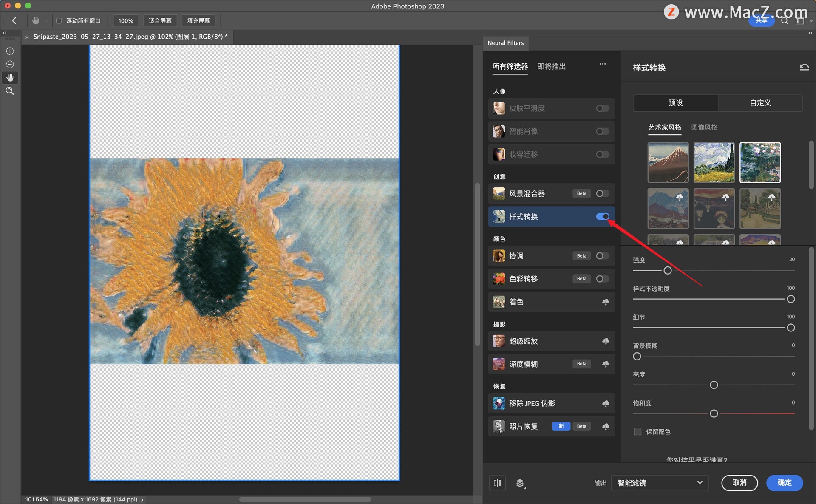Select the subtract-from-selection brush tool
816x504 pixels.
[10, 65]
